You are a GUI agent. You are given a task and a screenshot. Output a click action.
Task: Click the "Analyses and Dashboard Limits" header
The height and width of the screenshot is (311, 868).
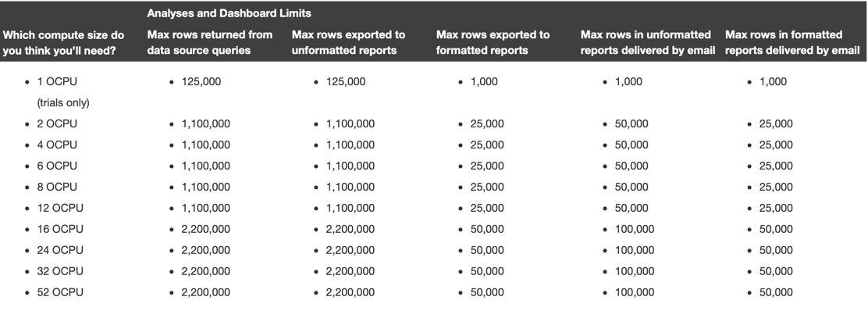229,13
